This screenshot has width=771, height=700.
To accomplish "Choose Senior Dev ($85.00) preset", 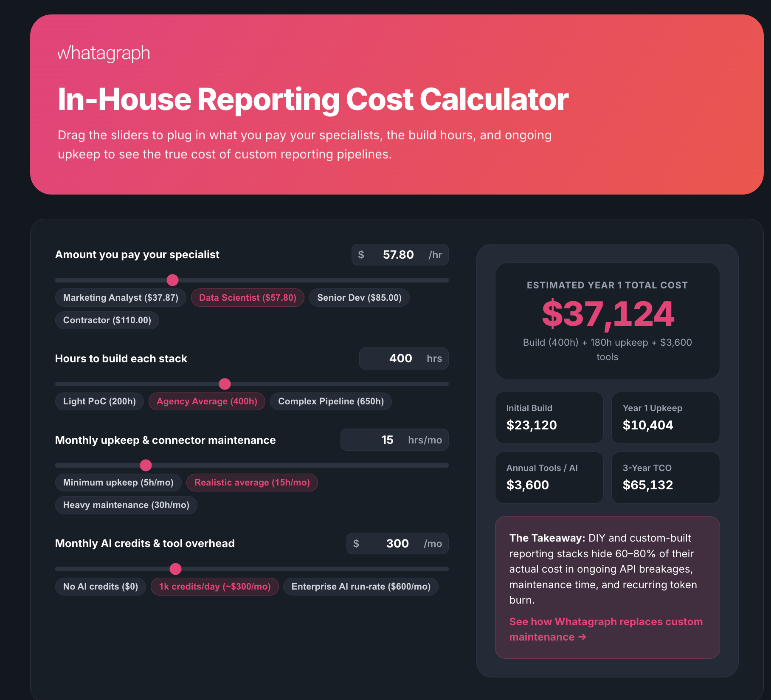I will (x=359, y=298).
